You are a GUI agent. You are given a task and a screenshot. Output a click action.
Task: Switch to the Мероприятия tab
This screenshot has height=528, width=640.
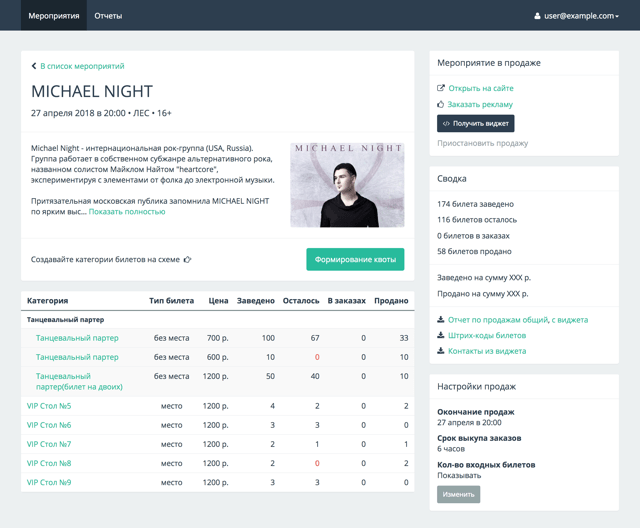pyautogui.click(x=54, y=16)
